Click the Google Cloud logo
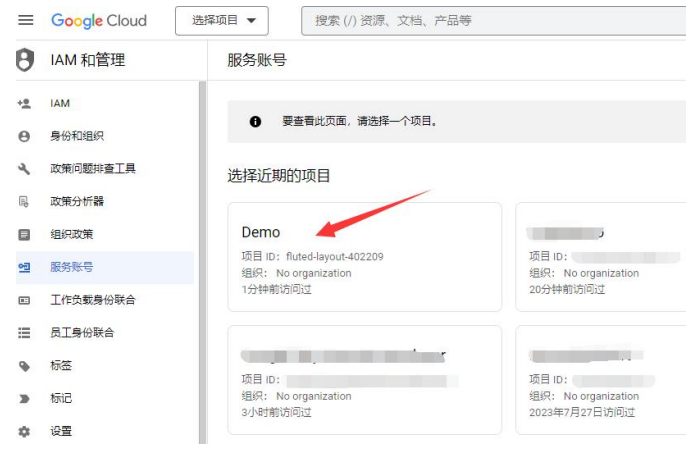The height and width of the screenshot is (449, 698). 99,20
